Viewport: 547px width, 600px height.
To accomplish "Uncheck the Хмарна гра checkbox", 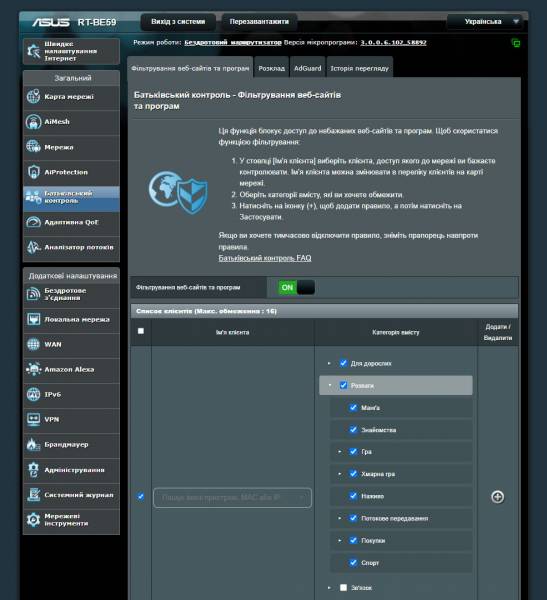I will click(353, 474).
